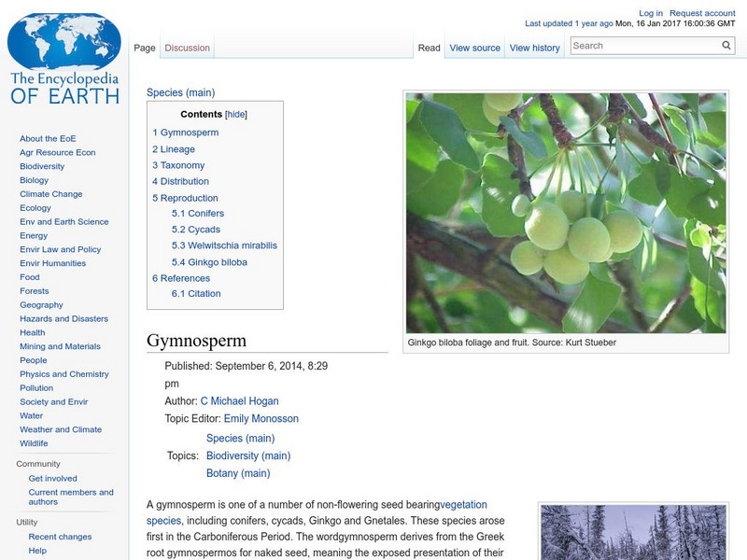Open Climate Change sidebar link

tap(51, 194)
